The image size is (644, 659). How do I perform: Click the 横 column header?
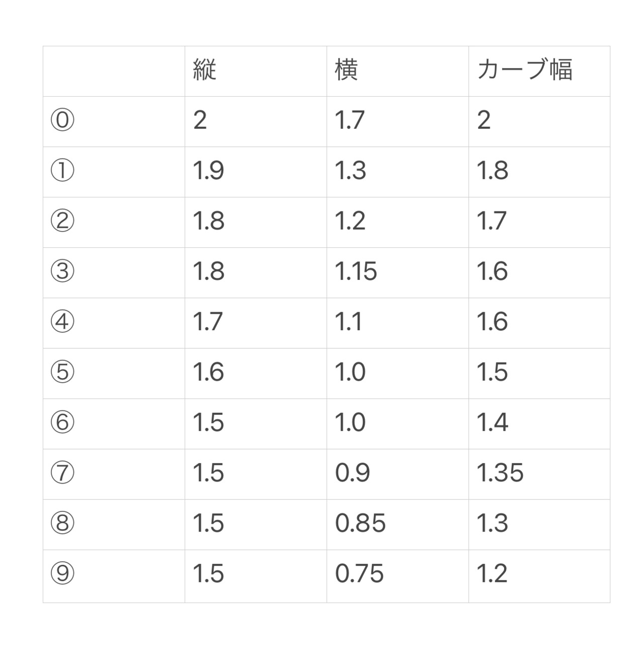click(346, 69)
